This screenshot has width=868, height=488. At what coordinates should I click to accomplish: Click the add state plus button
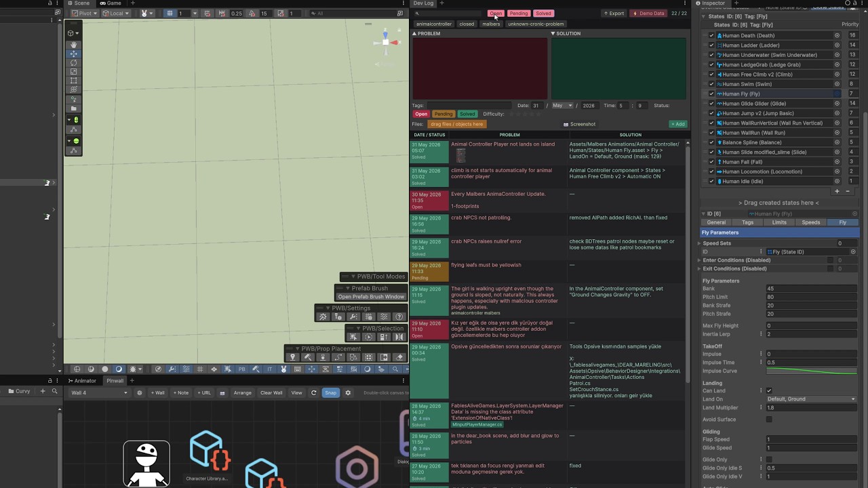(x=837, y=191)
